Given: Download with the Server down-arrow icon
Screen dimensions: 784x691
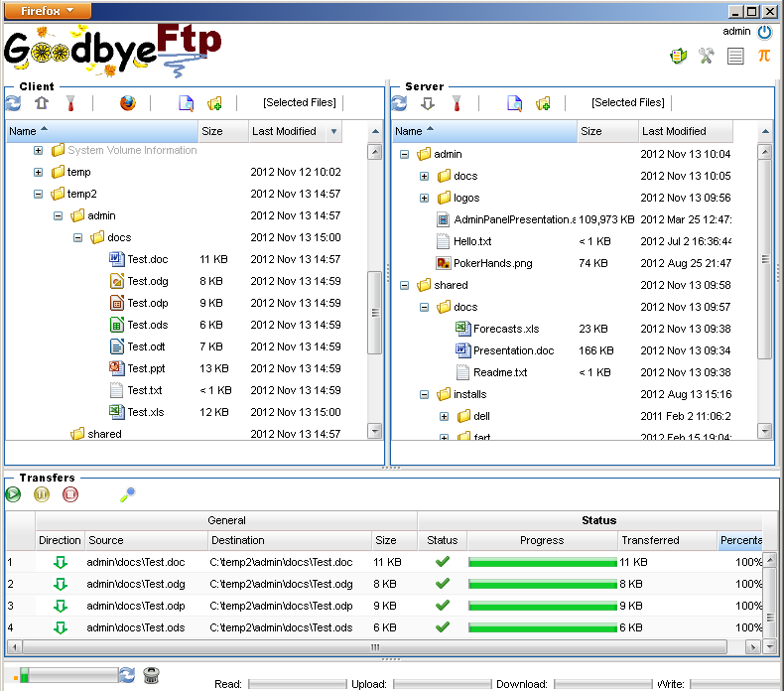Looking at the screenshot, I should pos(428,103).
